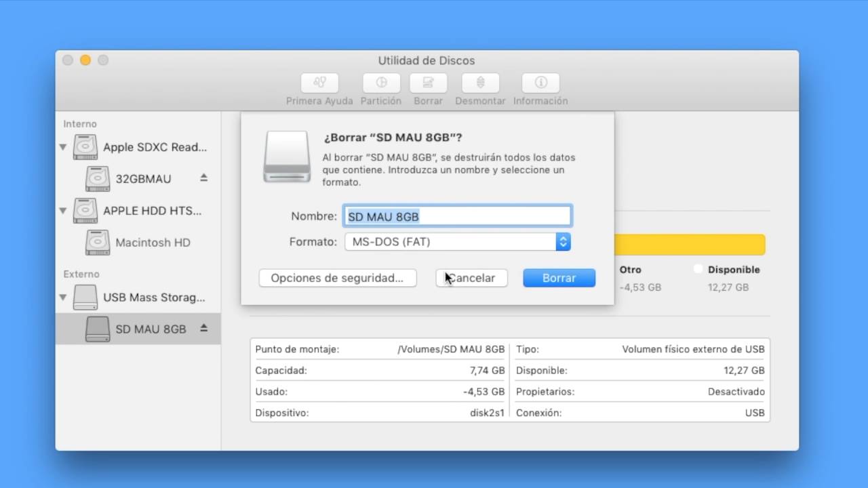868x488 pixels.
Task: Click the SD MAU 8GB volume icon
Action: pyautogui.click(x=98, y=329)
